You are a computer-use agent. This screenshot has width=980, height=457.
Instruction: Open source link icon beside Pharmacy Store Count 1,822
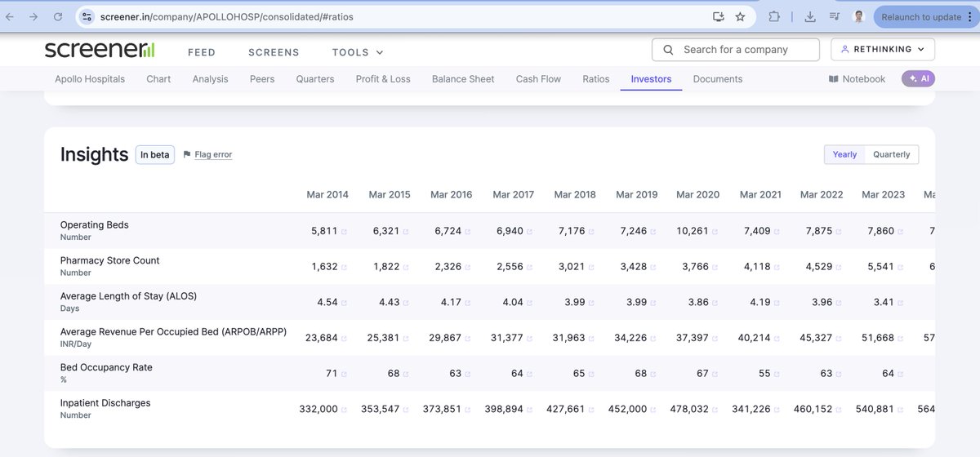[x=406, y=267]
